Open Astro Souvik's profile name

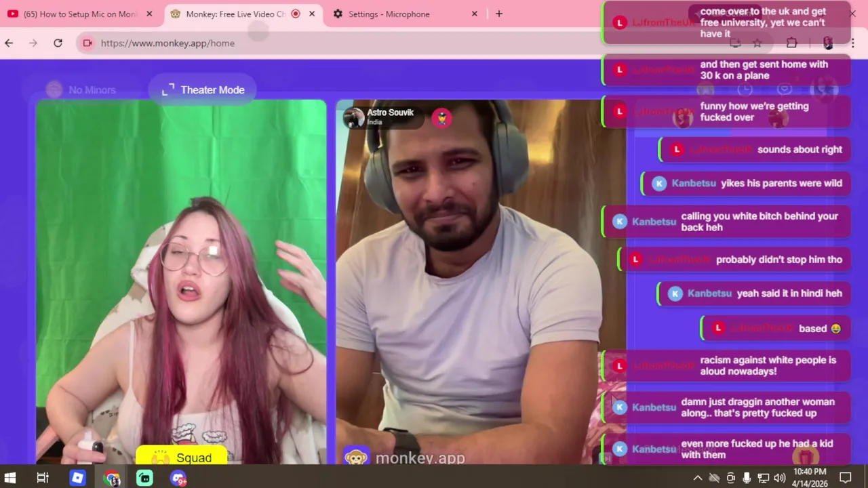pos(390,113)
